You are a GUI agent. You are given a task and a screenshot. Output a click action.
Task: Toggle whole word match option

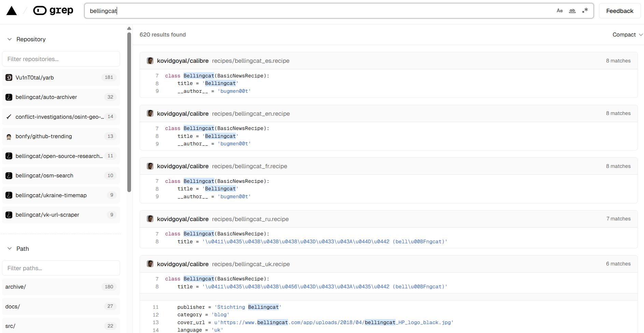point(572,11)
